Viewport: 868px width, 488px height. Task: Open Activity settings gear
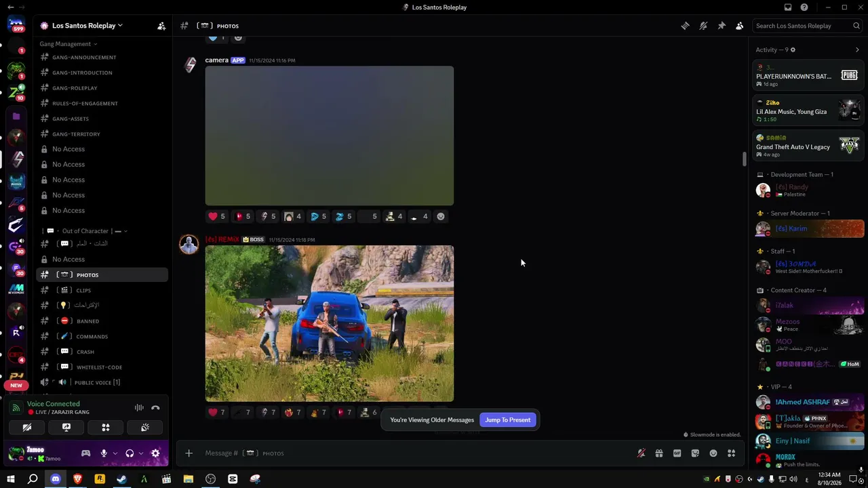793,49
